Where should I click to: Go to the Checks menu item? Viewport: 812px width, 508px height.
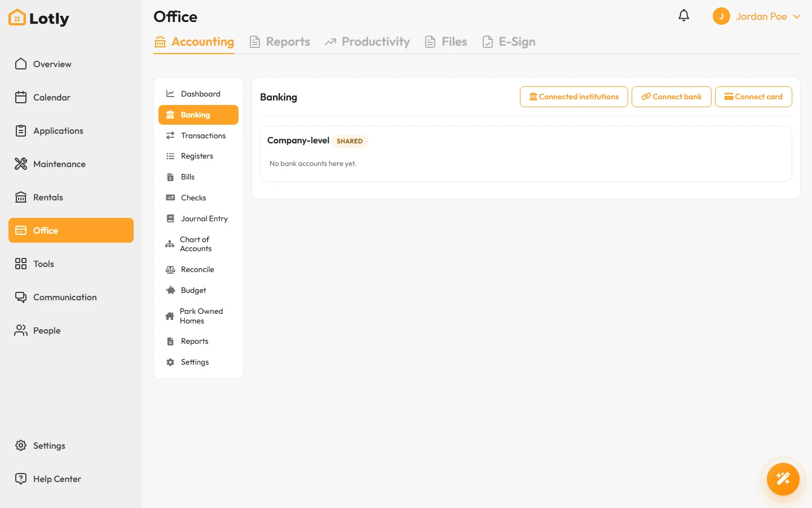coord(198,198)
